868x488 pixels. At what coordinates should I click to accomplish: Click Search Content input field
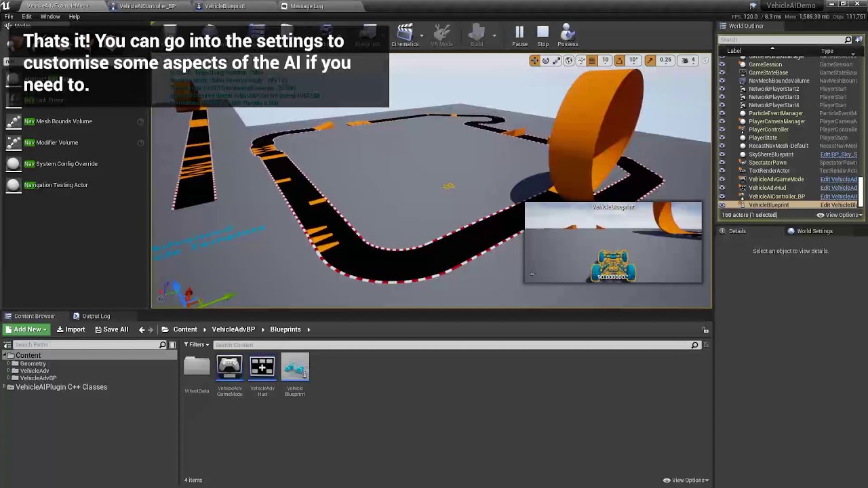(456, 345)
